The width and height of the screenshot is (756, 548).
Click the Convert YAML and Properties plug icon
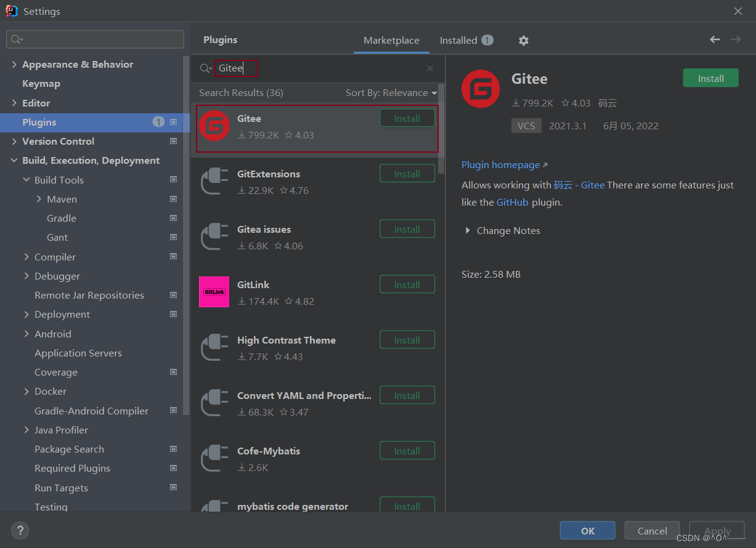[214, 403]
